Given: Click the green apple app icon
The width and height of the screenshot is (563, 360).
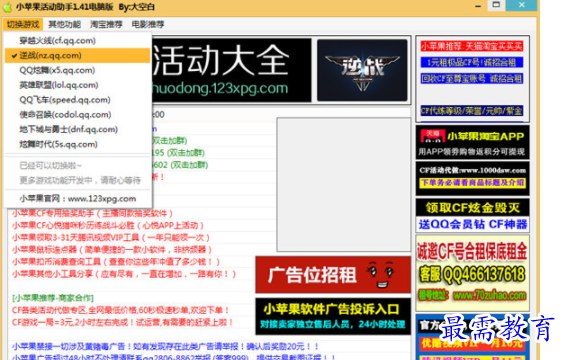Looking at the screenshot, I should point(7,7).
